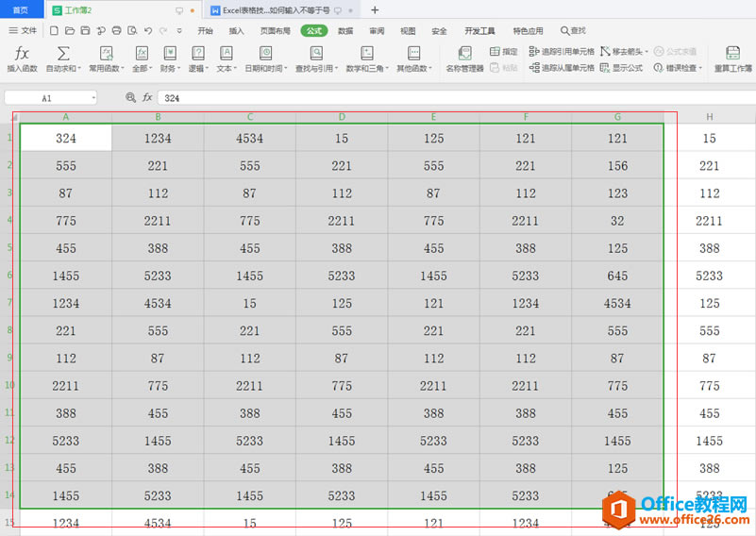
Task: Switch to the Data (数据) ribbon tab
Action: tap(345, 31)
